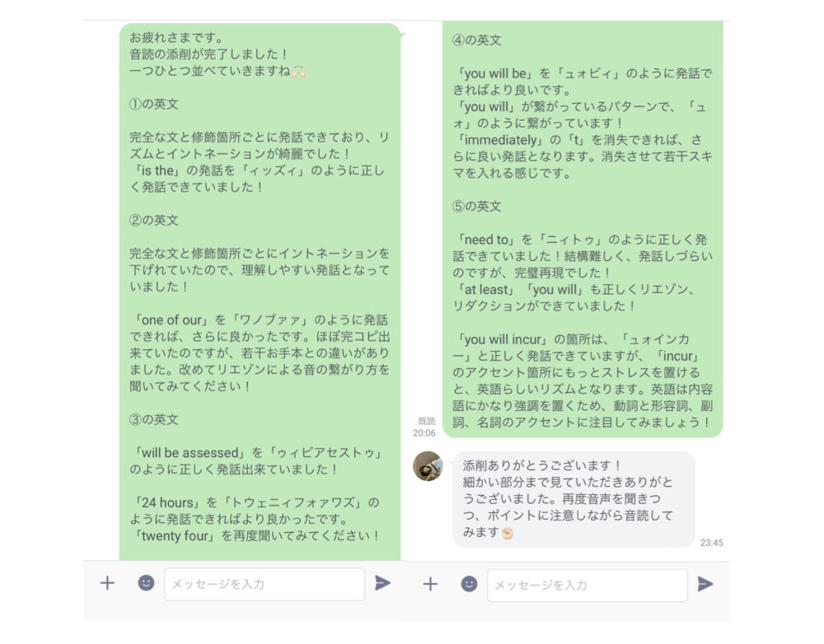
Task: Open the emoji picker in left chat
Action: [x=146, y=583]
